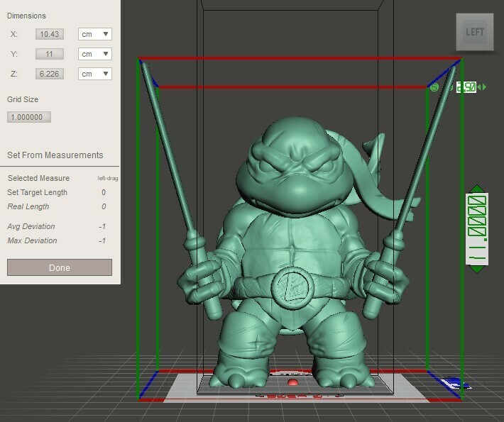
Task: Click the turtle model's belt buckle
Action: coord(292,287)
